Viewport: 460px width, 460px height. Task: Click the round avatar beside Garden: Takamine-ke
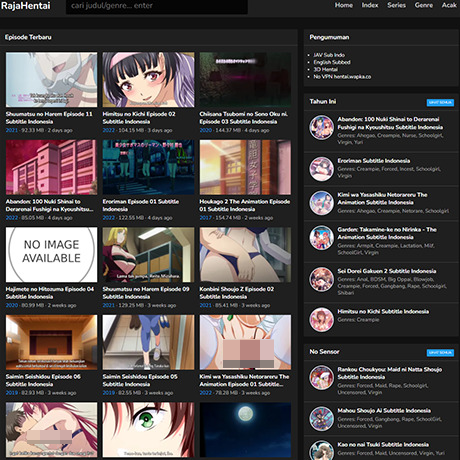321,238
